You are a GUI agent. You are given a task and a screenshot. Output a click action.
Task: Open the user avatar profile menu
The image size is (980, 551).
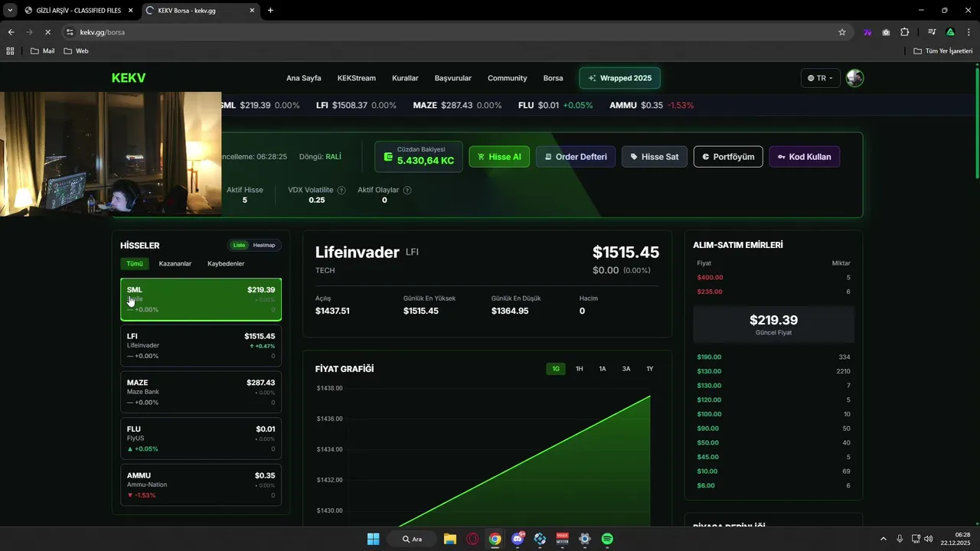coord(855,78)
